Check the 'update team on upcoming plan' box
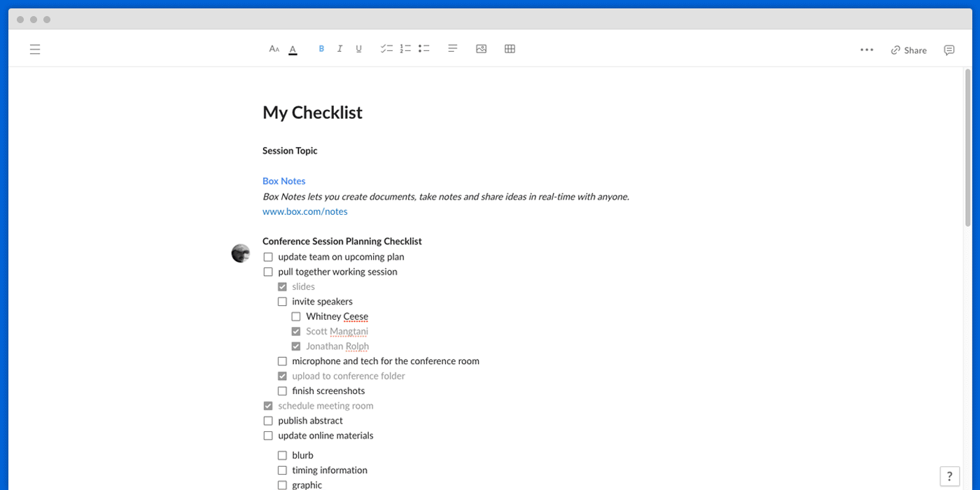Viewport: 980px width, 490px height. coord(268,257)
